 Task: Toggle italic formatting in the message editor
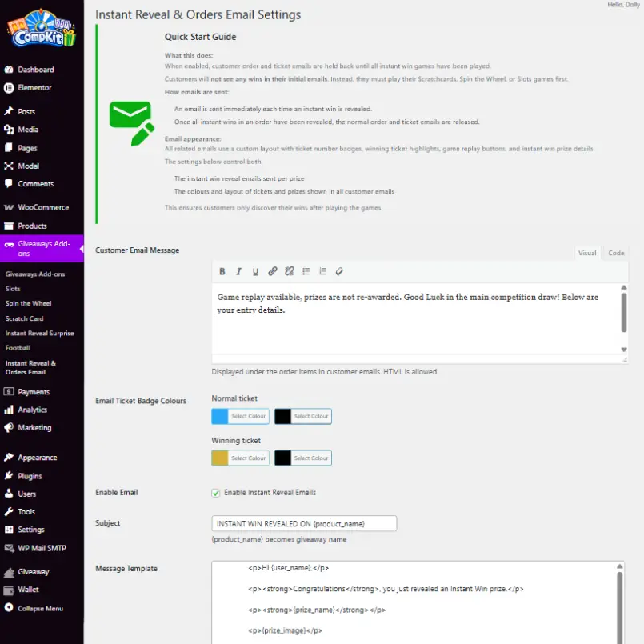[238, 271]
